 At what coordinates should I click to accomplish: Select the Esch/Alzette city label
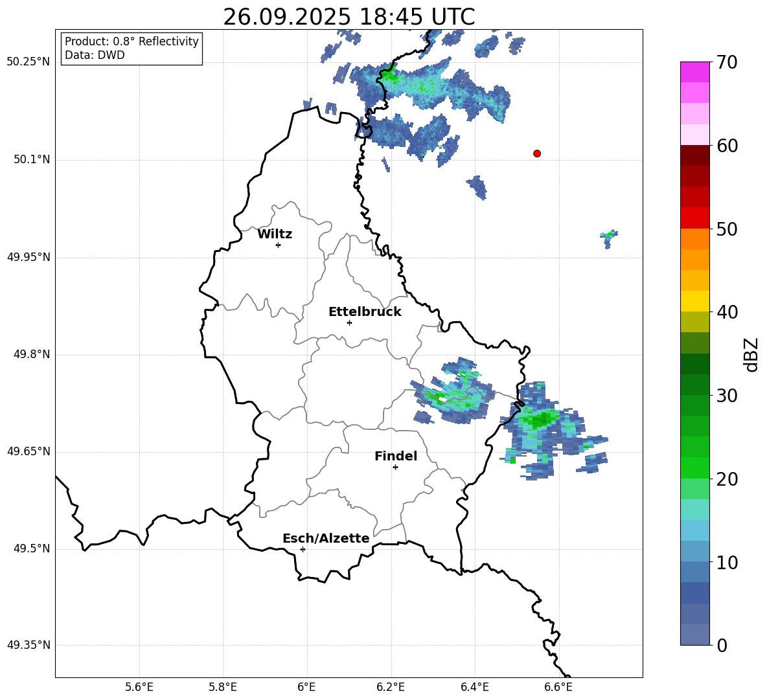tap(326, 538)
